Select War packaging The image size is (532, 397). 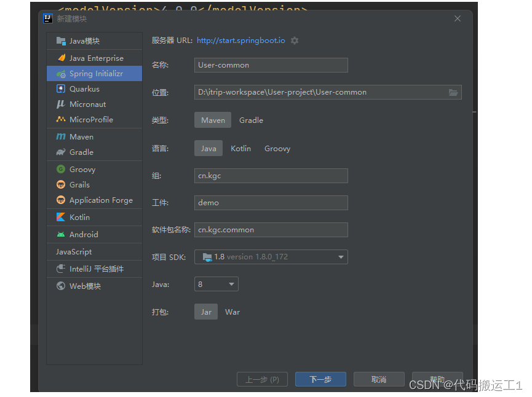(x=232, y=312)
